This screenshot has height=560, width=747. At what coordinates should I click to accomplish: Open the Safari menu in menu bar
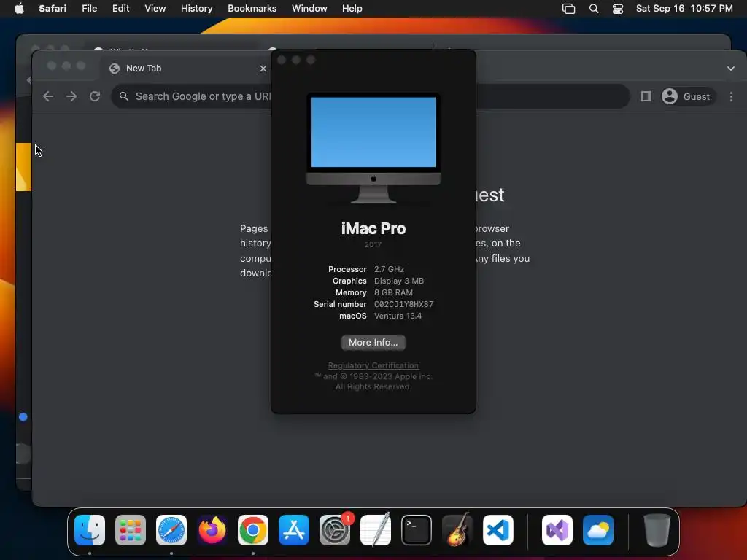[x=53, y=9]
